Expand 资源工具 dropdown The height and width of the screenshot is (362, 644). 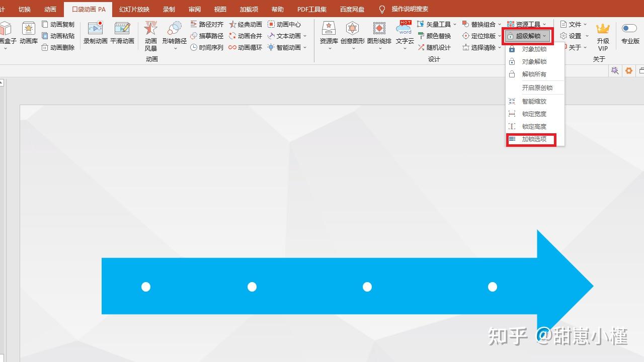[x=544, y=24]
